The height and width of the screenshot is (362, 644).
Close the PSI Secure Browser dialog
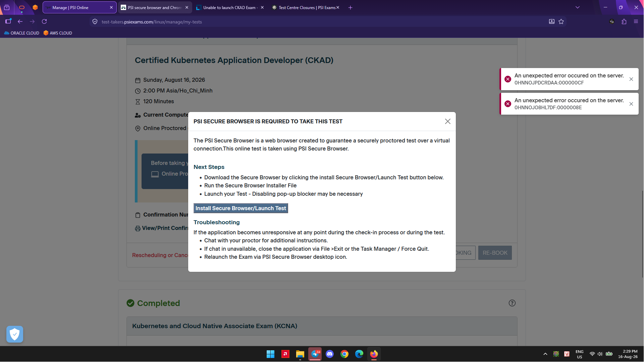(447, 121)
